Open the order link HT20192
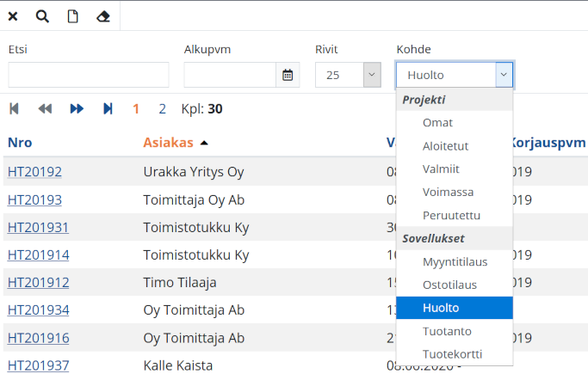 coord(34,171)
